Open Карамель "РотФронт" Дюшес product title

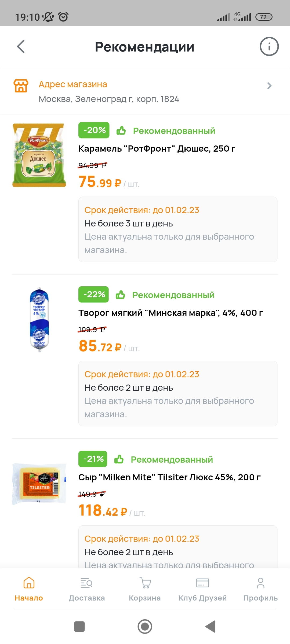click(x=157, y=149)
